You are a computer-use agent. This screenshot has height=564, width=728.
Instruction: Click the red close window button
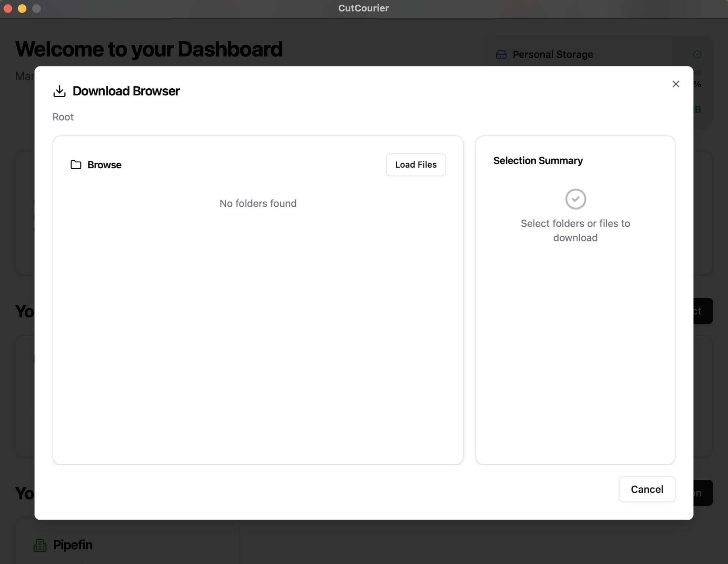pos(8,9)
